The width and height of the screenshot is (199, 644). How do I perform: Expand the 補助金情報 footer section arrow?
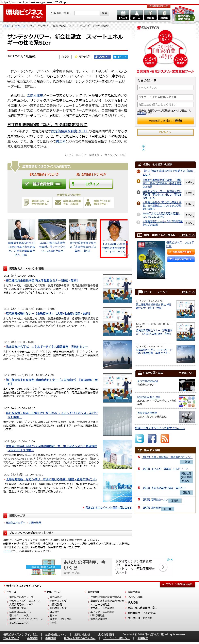pyautogui.click(x=85, y=592)
